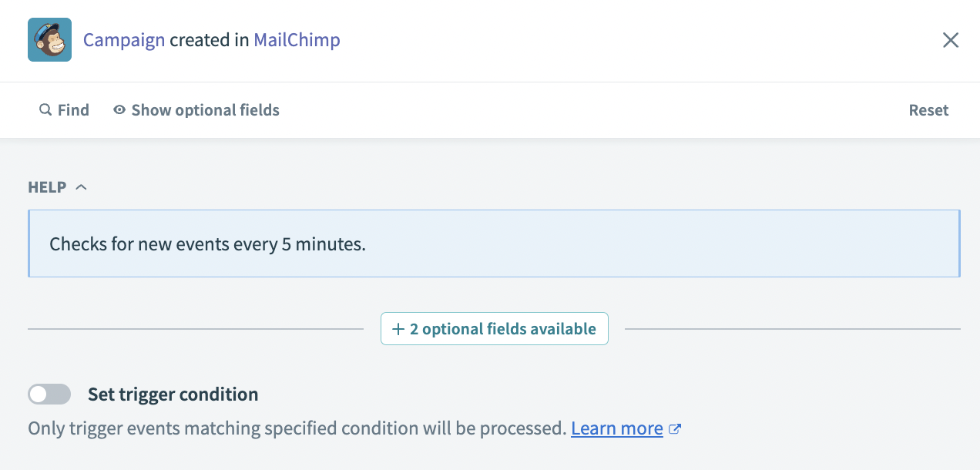Screen dimensions: 980x470
Task: Click the magnifier icon beside Find
Action: coord(45,110)
